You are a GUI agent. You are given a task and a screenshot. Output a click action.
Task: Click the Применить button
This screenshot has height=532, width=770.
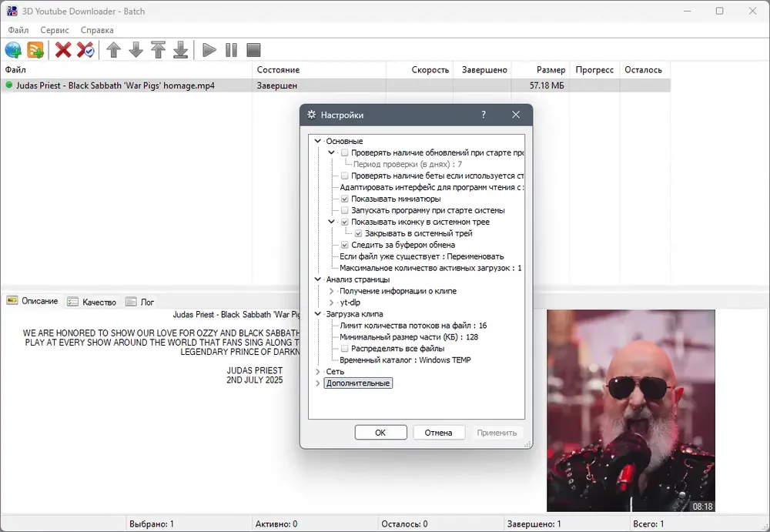click(497, 433)
